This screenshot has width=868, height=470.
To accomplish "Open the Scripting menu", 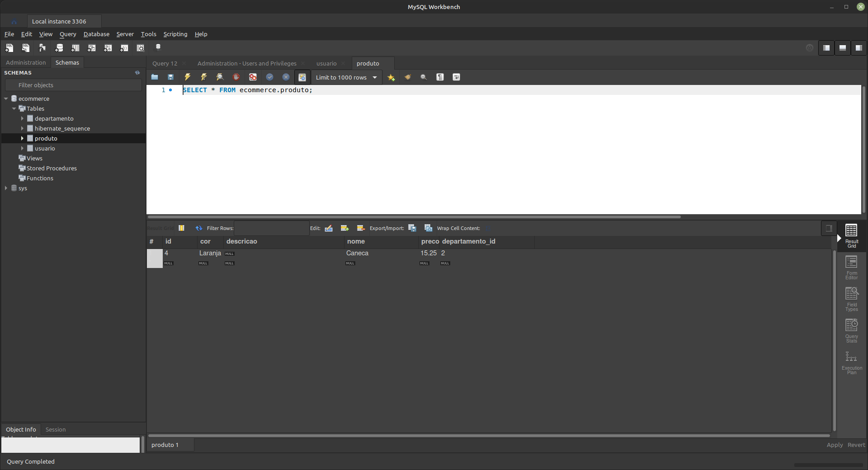I will pyautogui.click(x=175, y=34).
